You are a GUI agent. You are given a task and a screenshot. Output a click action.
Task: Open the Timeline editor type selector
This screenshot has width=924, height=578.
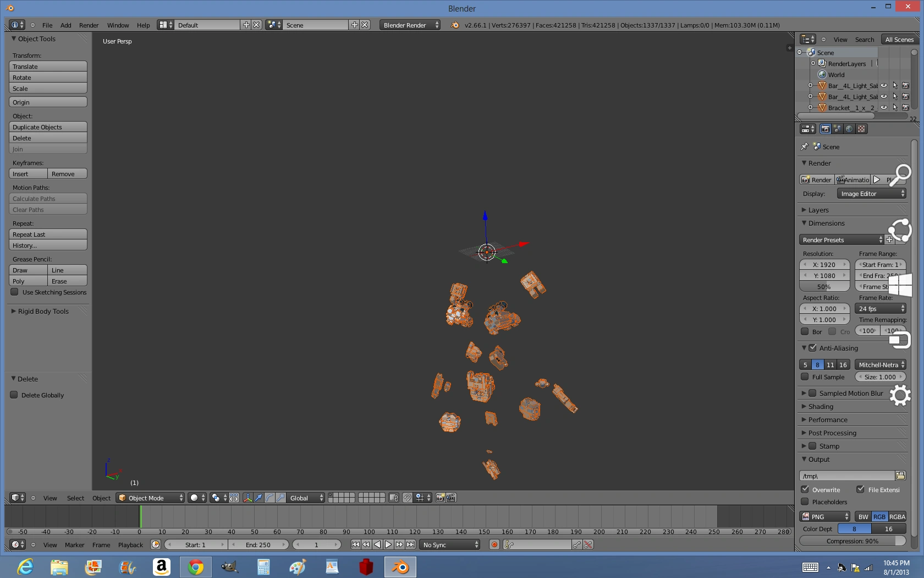point(18,544)
